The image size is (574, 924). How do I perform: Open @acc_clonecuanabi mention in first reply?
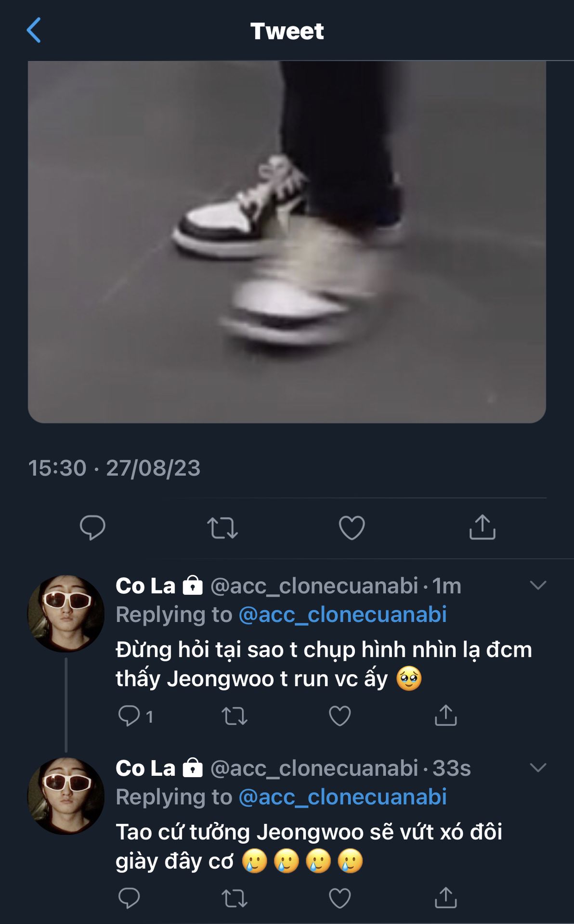[342, 615]
